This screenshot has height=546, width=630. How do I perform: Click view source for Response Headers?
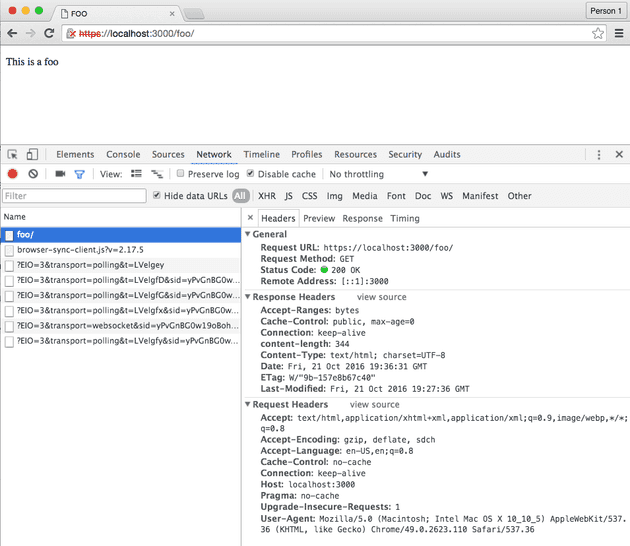[382, 297]
